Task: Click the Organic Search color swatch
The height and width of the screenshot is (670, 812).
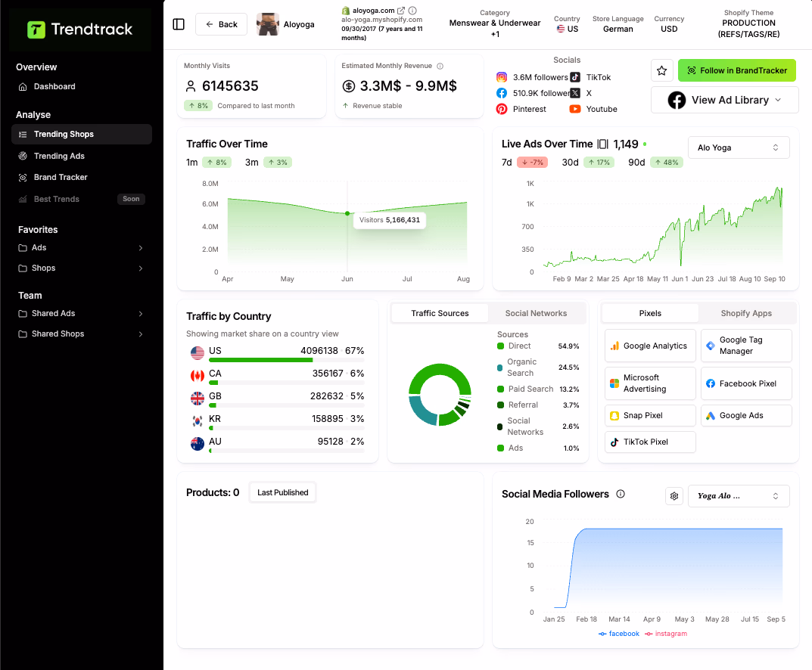Action: (499, 368)
